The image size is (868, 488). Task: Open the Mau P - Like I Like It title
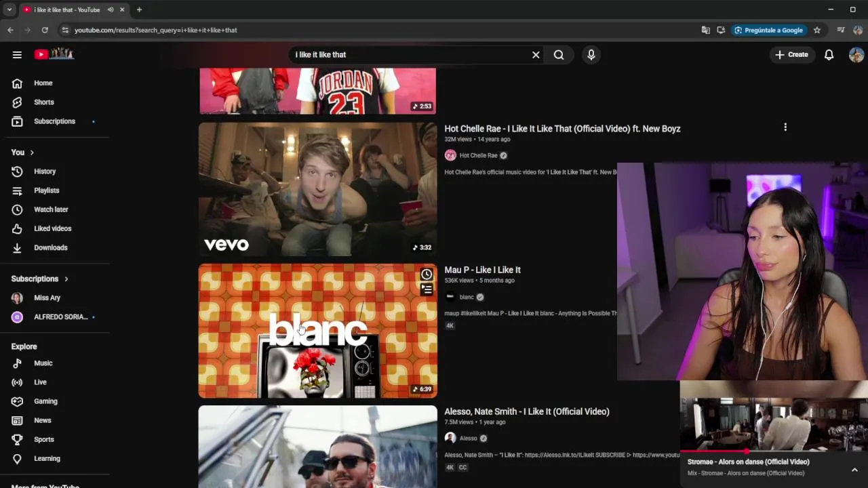tap(482, 270)
